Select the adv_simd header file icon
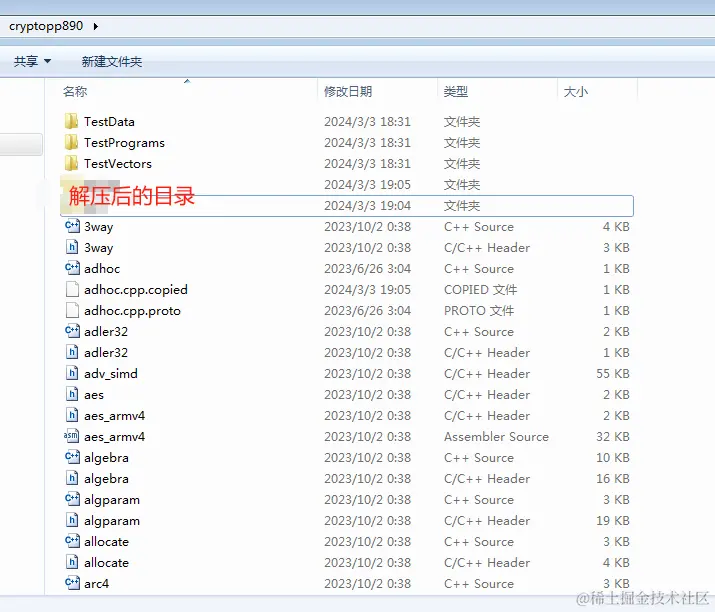The height and width of the screenshot is (612, 715). (72, 373)
